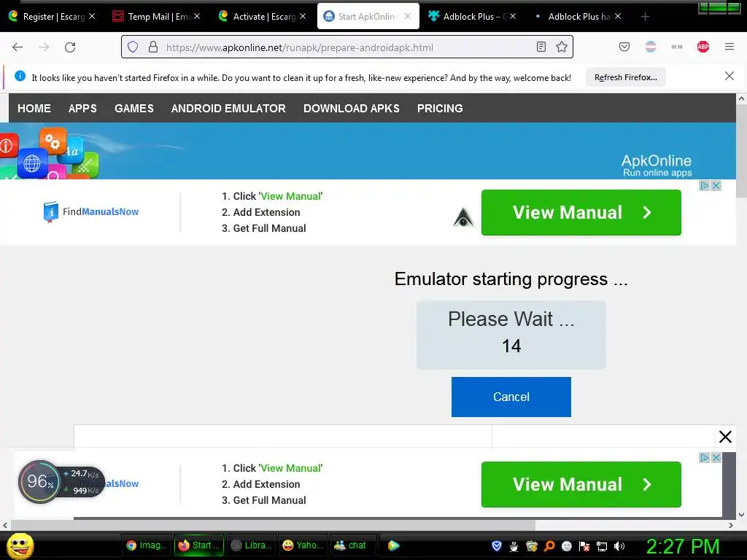The image size is (747, 560).
Task: Go back to the previous page
Action: pyautogui.click(x=18, y=47)
